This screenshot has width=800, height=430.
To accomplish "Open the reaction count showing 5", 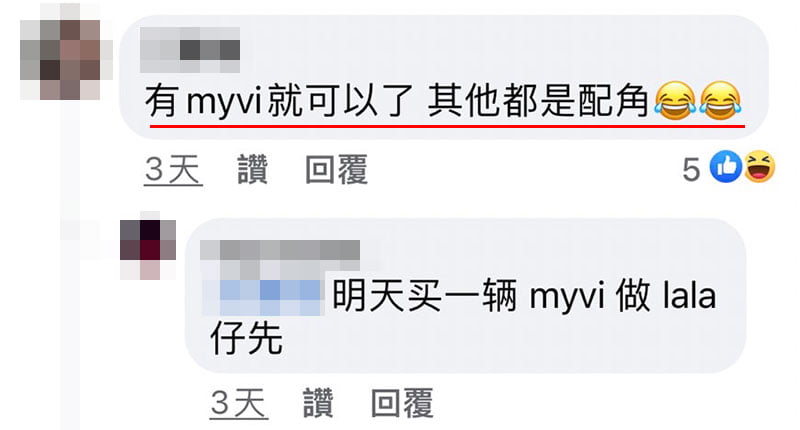I will (x=691, y=170).
